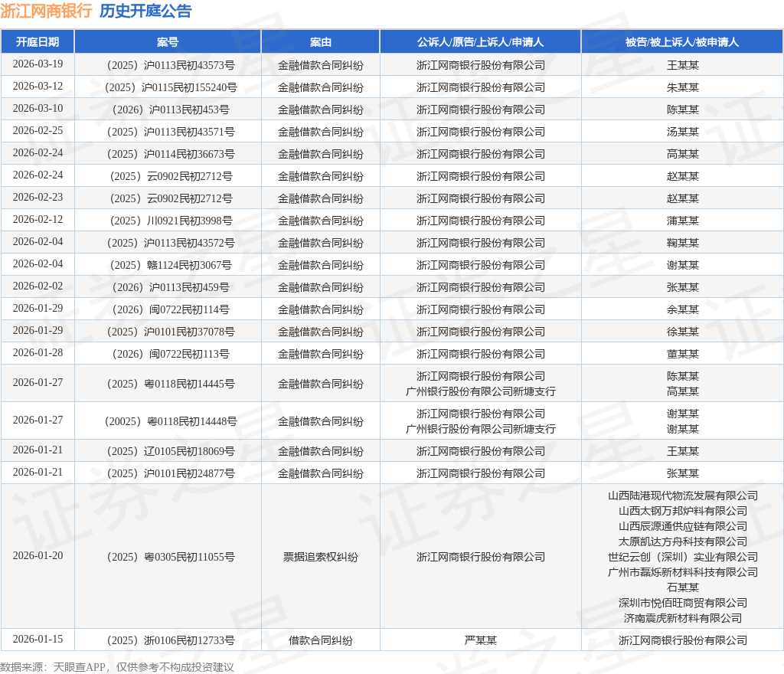
Task: Select case number (2025)辽0105民初18069号
Action: (x=171, y=451)
